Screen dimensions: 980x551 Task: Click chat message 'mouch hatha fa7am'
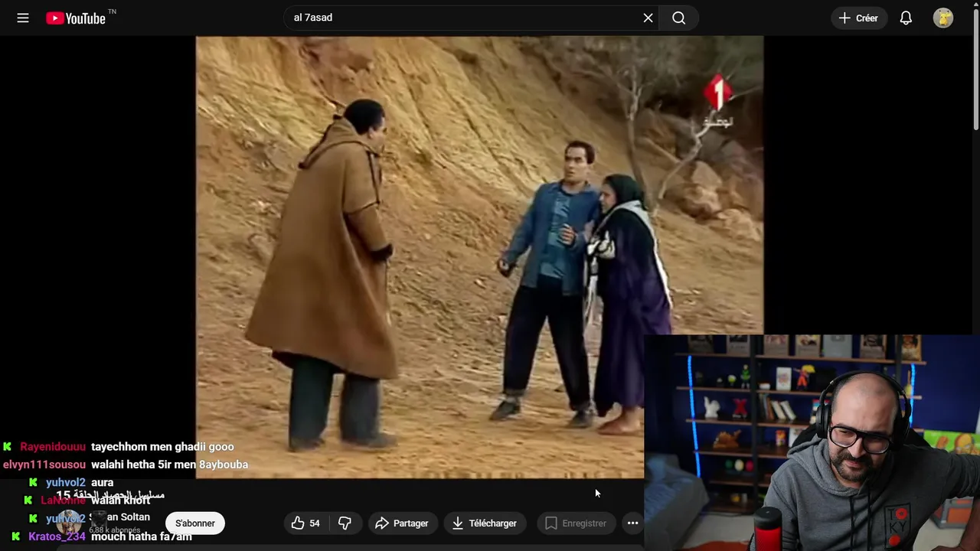pos(141,536)
